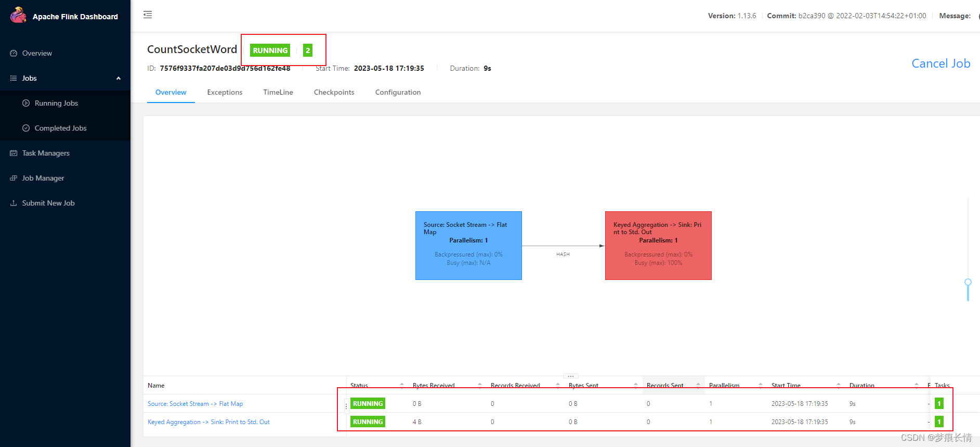
Task: Click the HASH edge label in the graph
Action: (563, 254)
